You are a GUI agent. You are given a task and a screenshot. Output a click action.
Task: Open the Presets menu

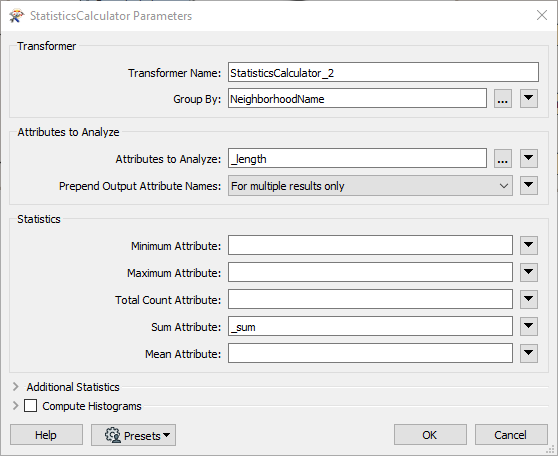[x=133, y=435]
